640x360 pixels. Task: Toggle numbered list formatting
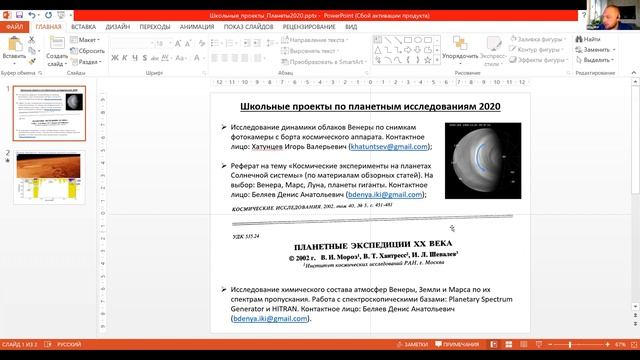(x=231, y=44)
